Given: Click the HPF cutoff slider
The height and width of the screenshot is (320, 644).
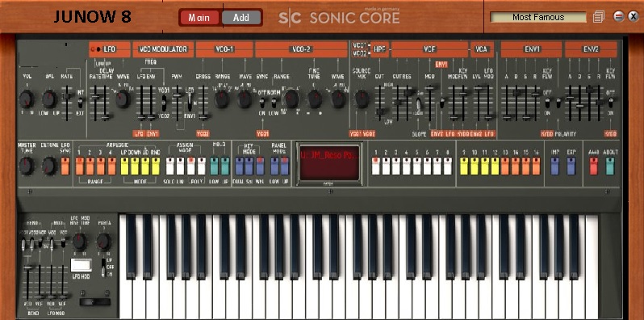Looking at the screenshot, I should pyautogui.click(x=379, y=103).
